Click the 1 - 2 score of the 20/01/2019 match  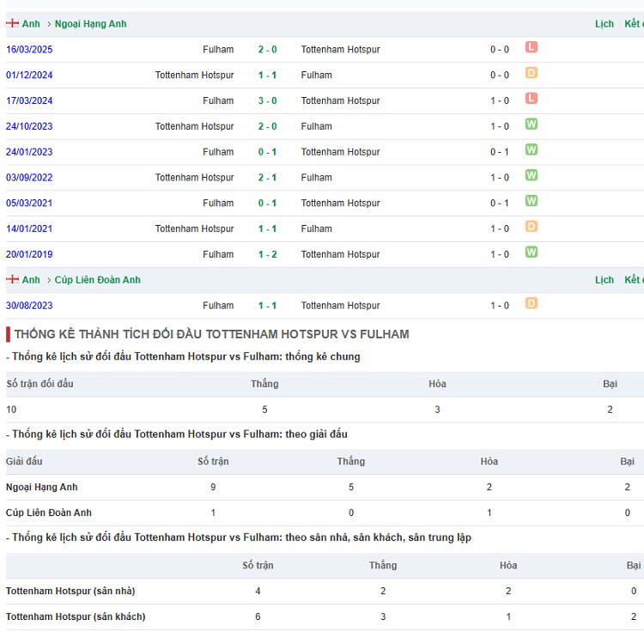[x=267, y=254]
